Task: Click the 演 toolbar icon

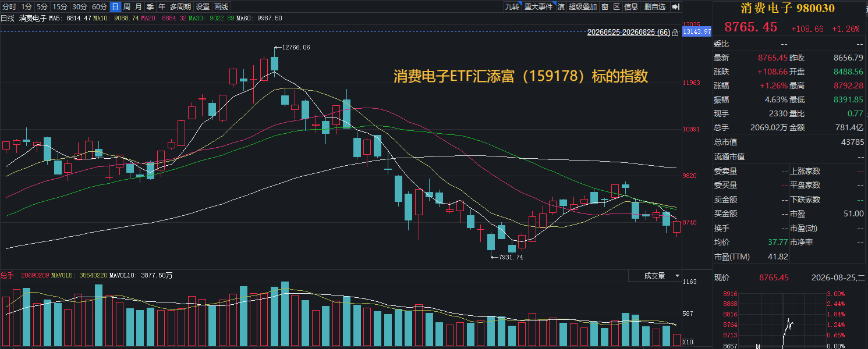Action: click(x=561, y=7)
